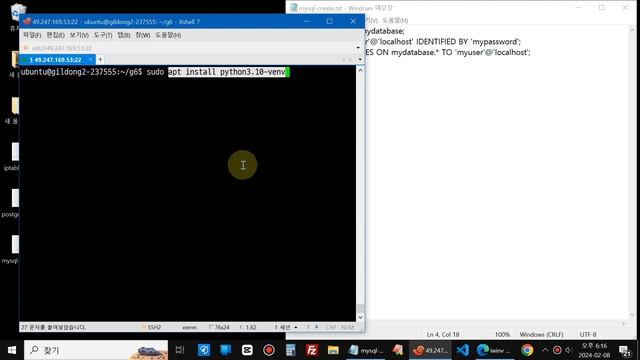
Task: Open Visual Studio Code from the taskbar
Action: point(462,350)
